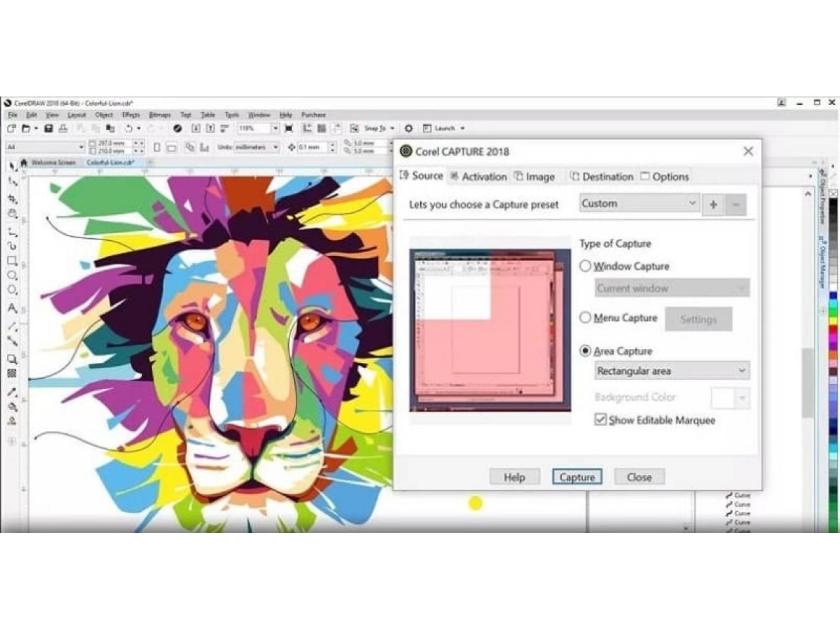The width and height of the screenshot is (840, 630).
Task: Select Landscape page orientation icon
Action: [171, 148]
